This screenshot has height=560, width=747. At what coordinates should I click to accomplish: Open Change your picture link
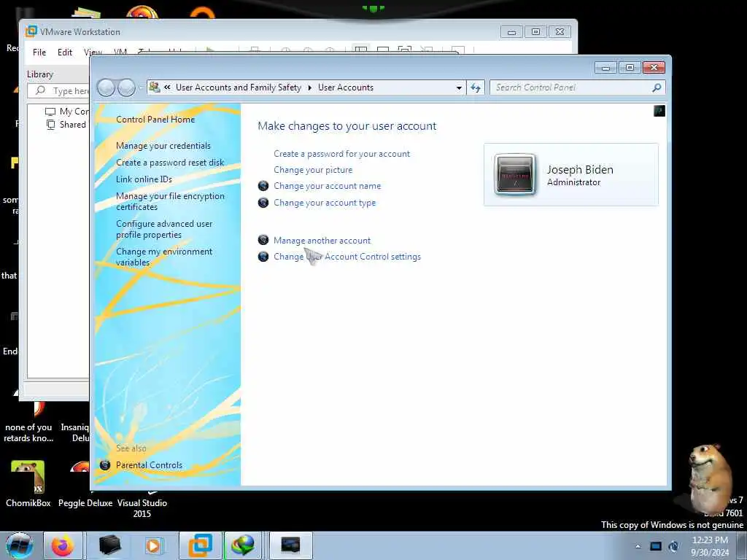click(313, 170)
